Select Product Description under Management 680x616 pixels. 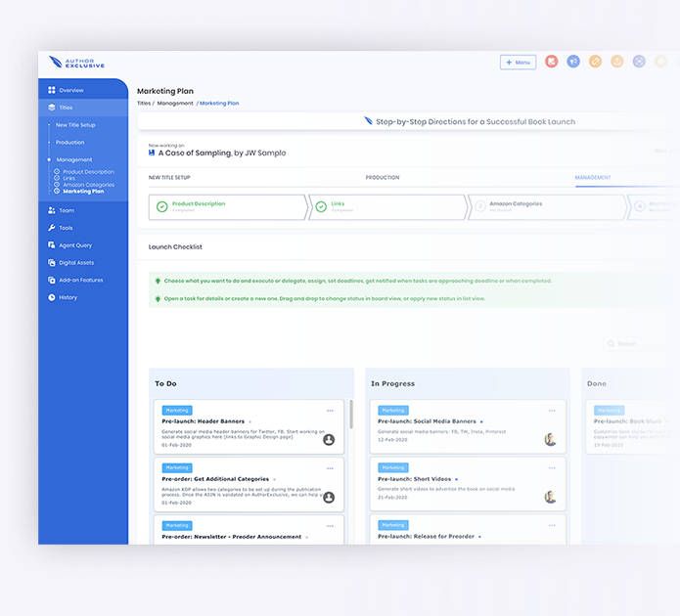88,172
